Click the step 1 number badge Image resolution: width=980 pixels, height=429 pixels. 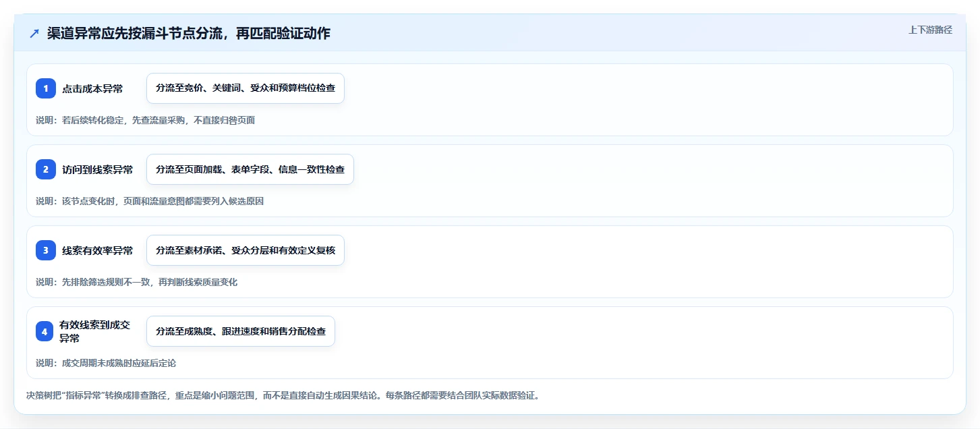tap(46, 88)
